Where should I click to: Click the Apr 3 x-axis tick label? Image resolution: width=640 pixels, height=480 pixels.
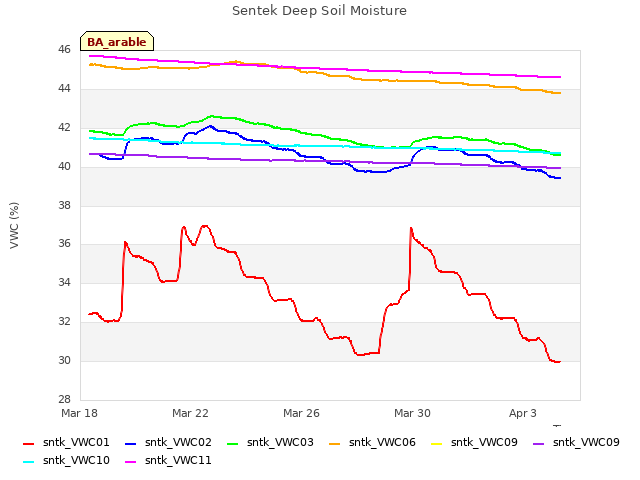pos(523,413)
